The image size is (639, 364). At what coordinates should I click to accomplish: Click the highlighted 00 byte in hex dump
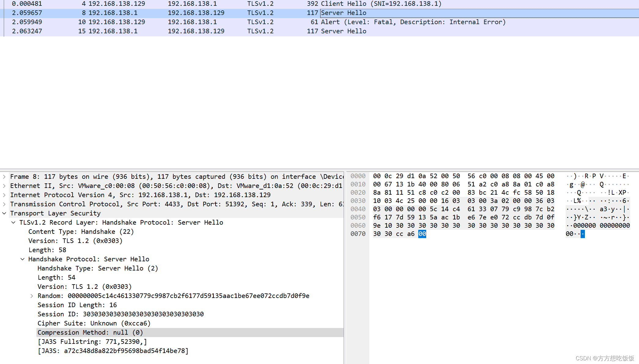[x=422, y=234]
